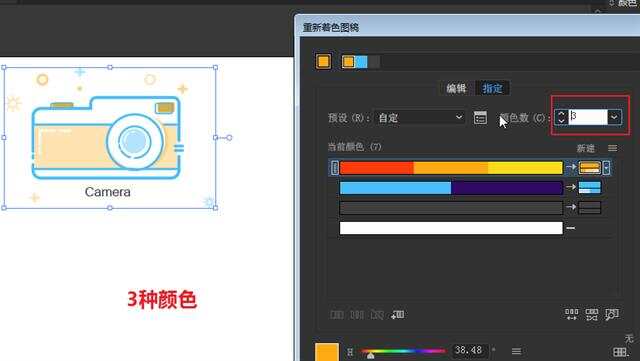
Task: Open the preset dropdown showing 自定
Action: [x=420, y=118]
